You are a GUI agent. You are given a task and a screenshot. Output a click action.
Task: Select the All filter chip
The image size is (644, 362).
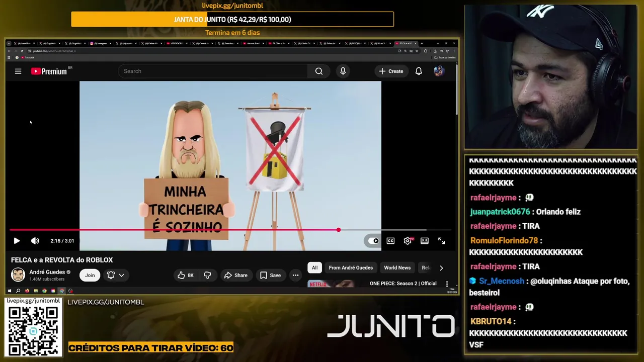pos(314,268)
